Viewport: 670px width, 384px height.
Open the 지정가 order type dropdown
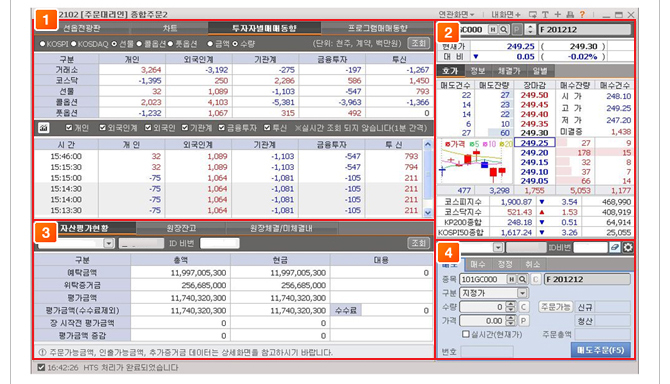coord(522,293)
